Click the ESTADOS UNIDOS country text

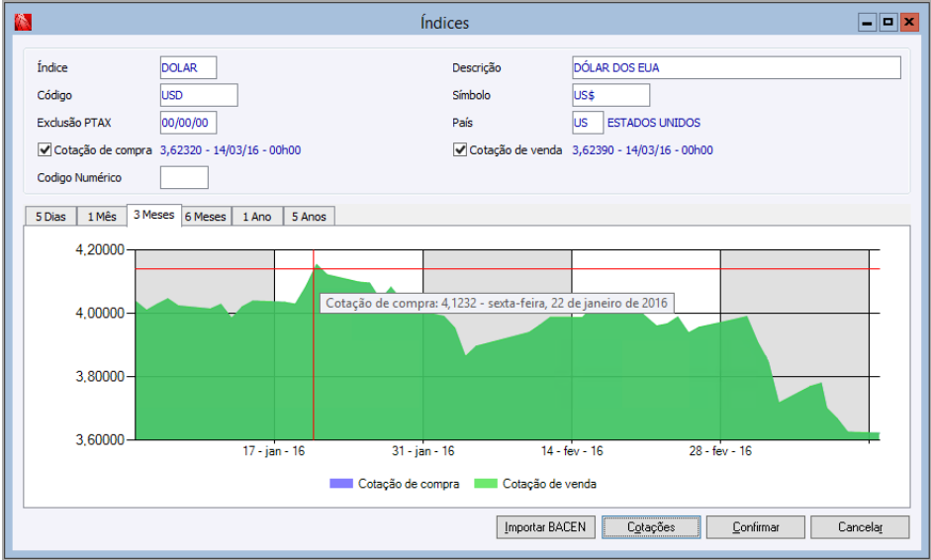coord(654,123)
